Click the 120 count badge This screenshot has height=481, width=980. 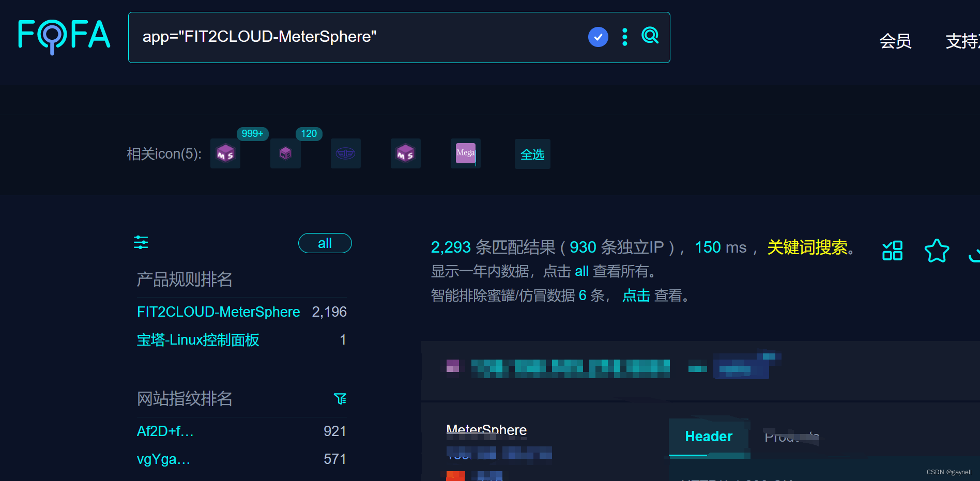[x=309, y=134]
